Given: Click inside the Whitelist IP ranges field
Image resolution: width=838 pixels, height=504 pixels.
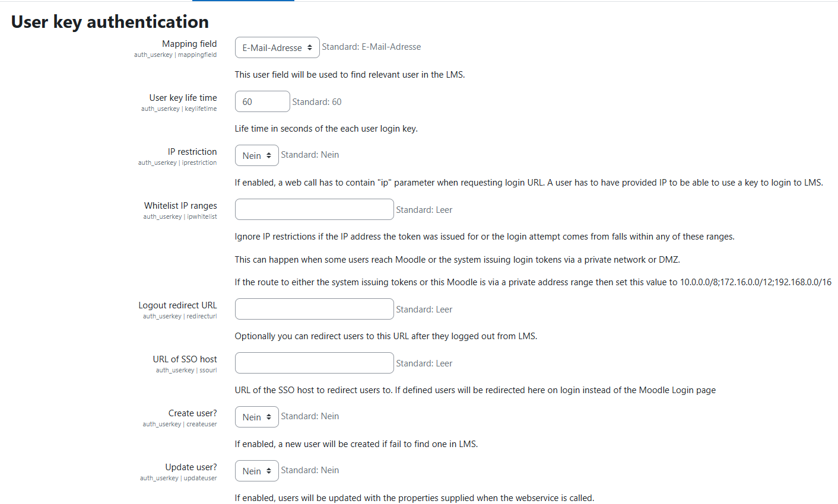Looking at the screenshot, I should [x=314, y=209].
